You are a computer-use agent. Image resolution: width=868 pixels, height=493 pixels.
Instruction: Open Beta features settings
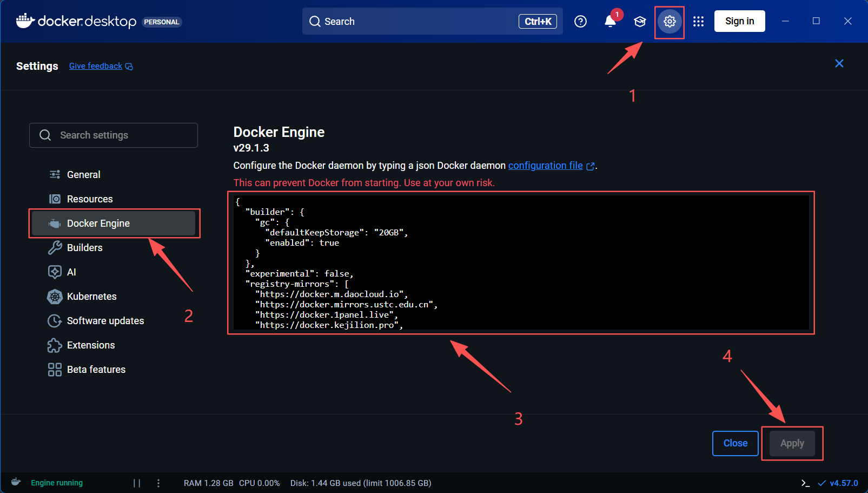pos(114,369)
